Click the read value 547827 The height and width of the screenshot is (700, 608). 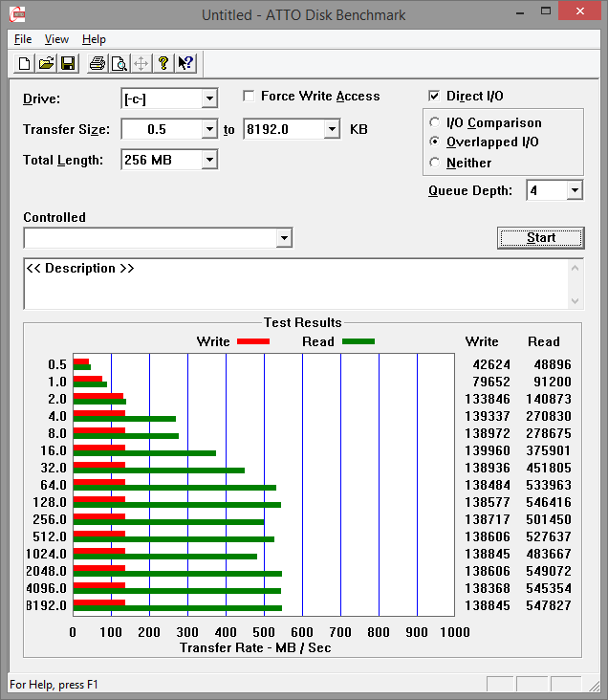pos(548,605)
